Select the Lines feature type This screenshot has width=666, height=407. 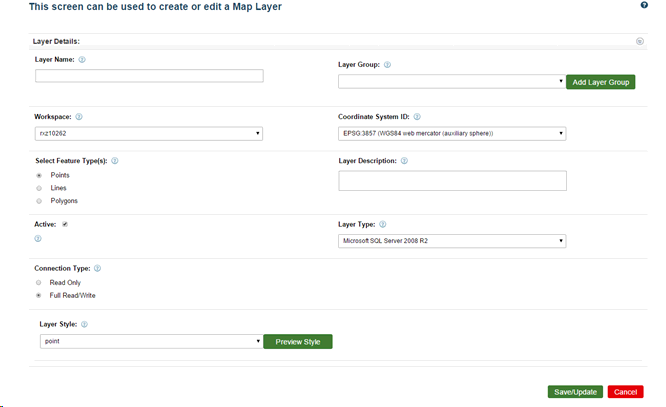tap(39, 188)
